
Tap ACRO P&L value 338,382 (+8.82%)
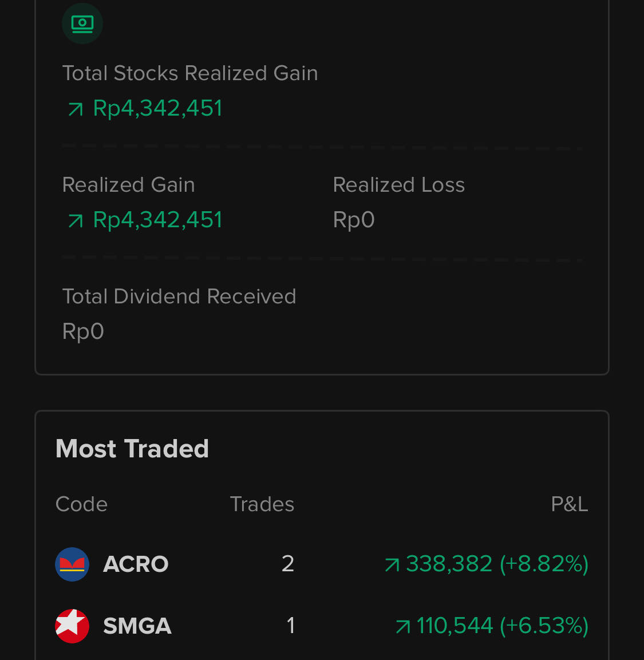(x=497, y=564)
